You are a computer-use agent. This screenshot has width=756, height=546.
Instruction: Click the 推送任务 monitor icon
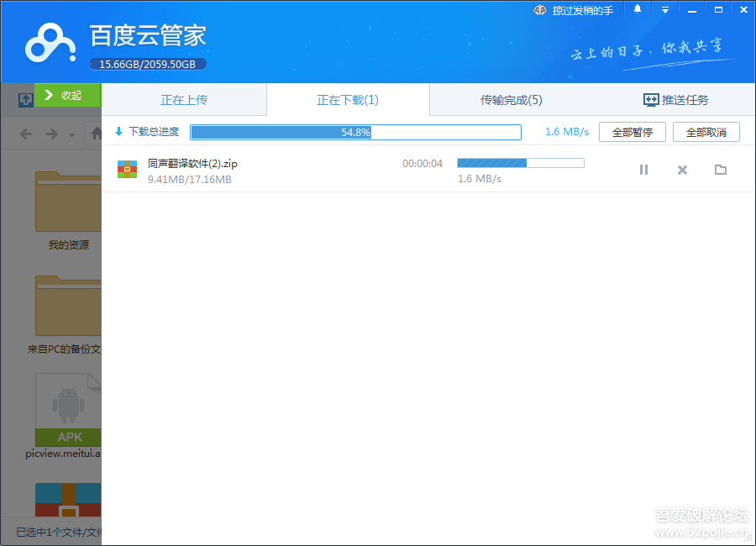(651, 100)
